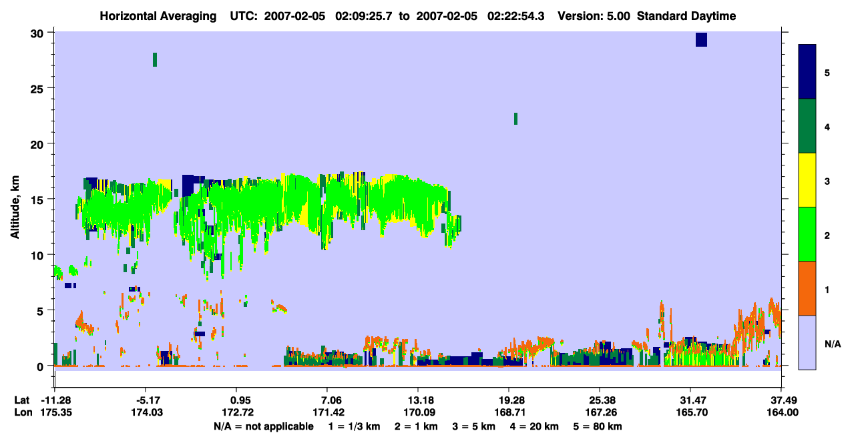Click the lavender N/A color bar segment
Image resolution: width=868 pixels, height=445 pixels.
807,342
